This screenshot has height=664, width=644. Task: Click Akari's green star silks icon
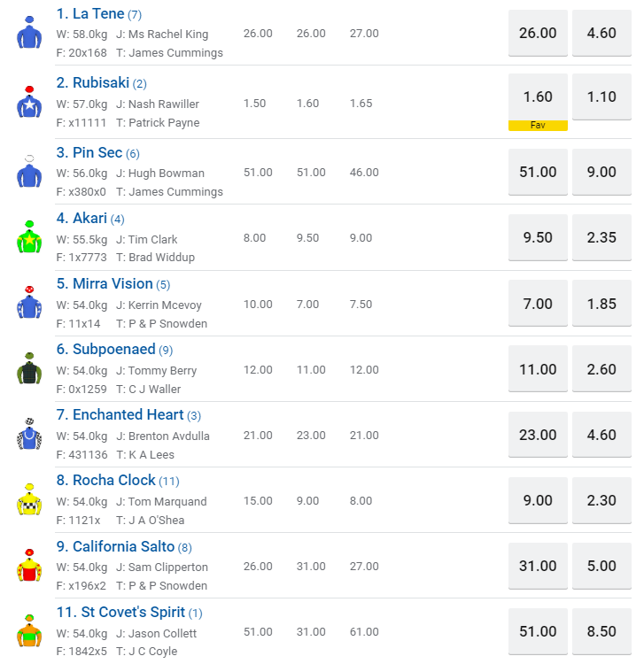coord(29,237)
